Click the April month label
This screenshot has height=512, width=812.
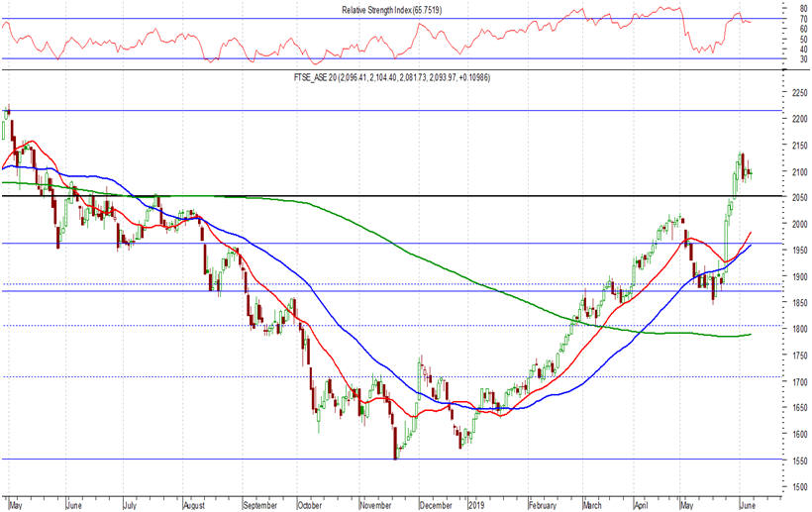click(641, 505)
